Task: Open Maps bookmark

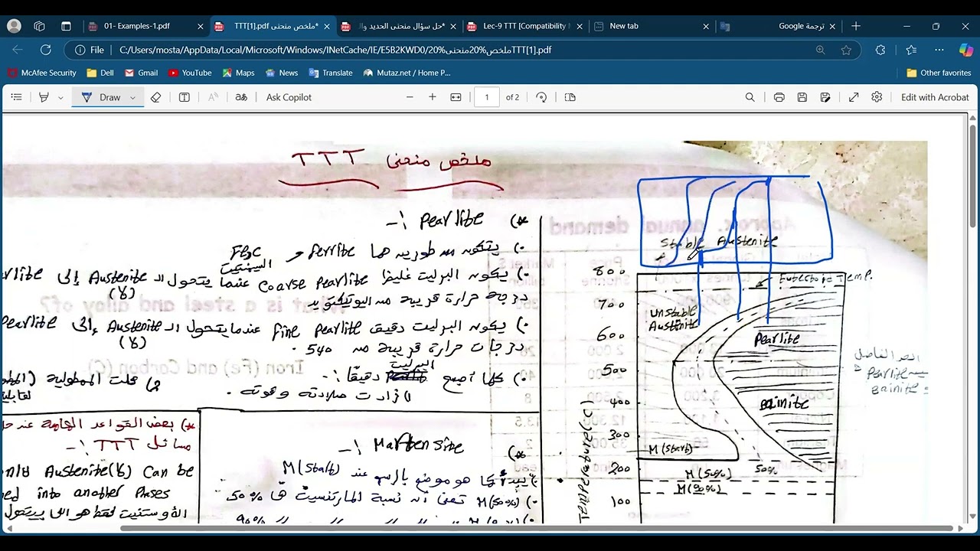Action: 238,73
